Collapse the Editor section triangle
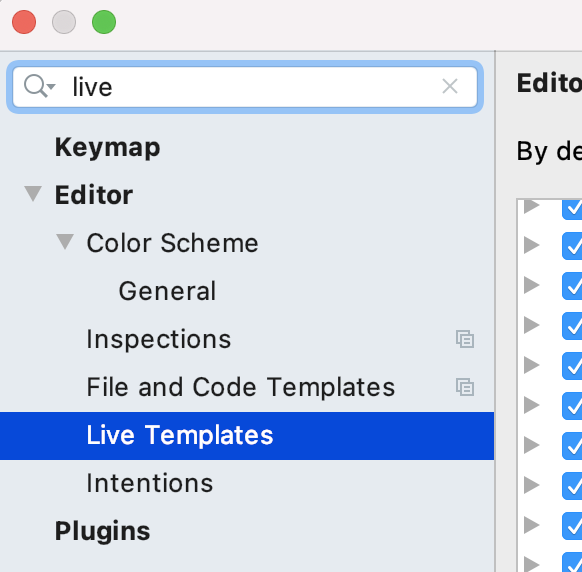Screen dimensions: 582x572 (x=33, y=194)
